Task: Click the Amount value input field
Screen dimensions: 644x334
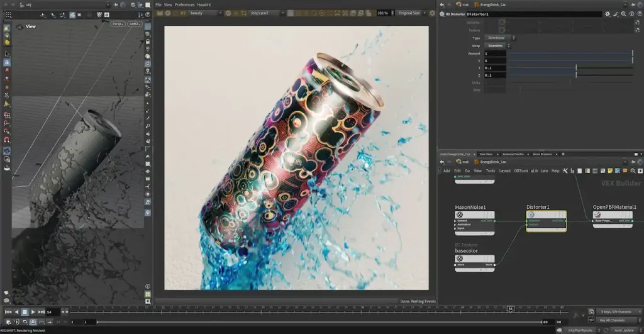Action: [x=495, y=53]
